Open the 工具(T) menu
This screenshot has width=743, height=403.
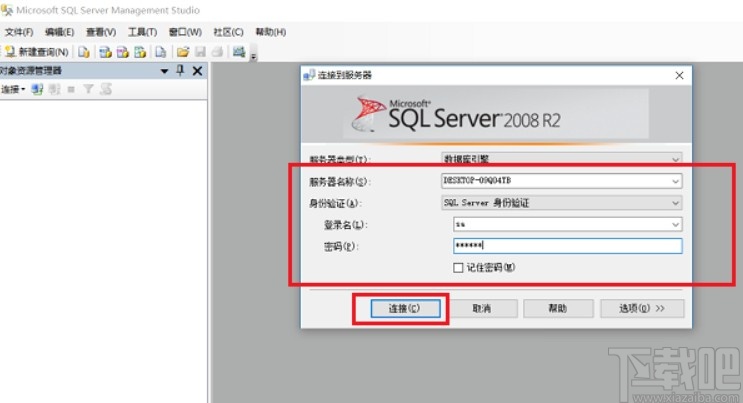pos(142,32)
